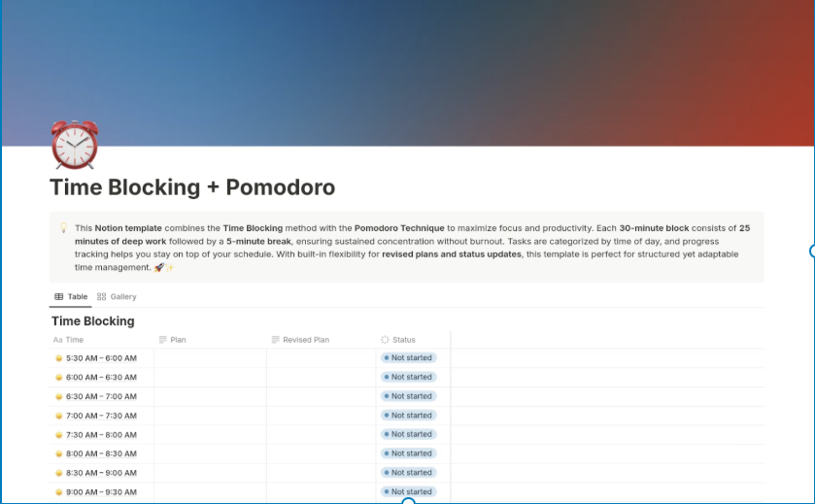Click the sun icon on 5:30 AM row
Image resolution: width=815 pixels, height=504 pixels.
58,358
